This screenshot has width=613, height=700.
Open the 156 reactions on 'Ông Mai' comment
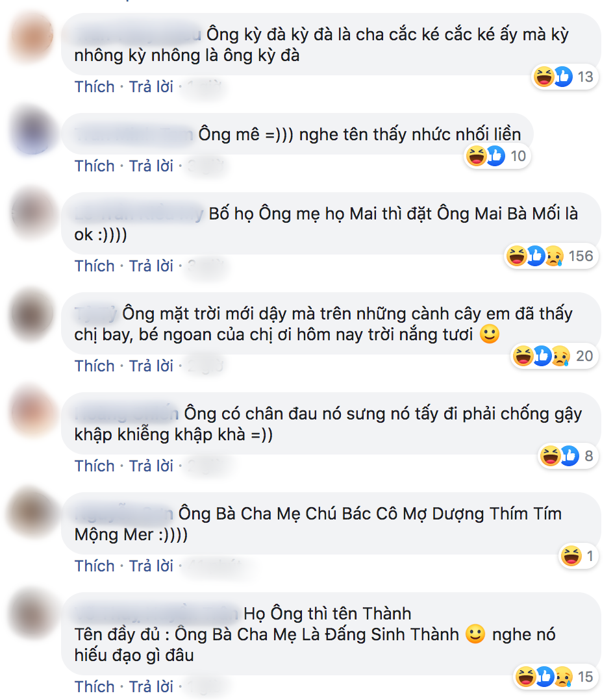pyautogui.click(x=551, y=256)
